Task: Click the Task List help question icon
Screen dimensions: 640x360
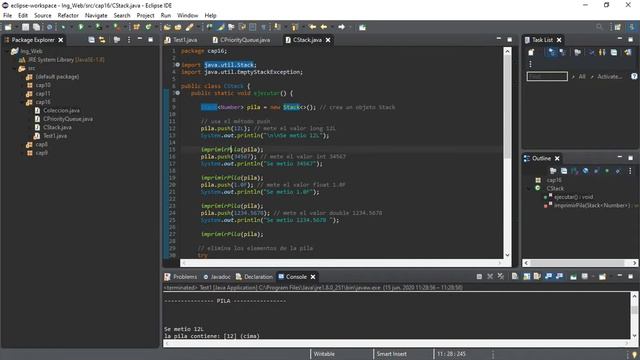Action: 634,76
